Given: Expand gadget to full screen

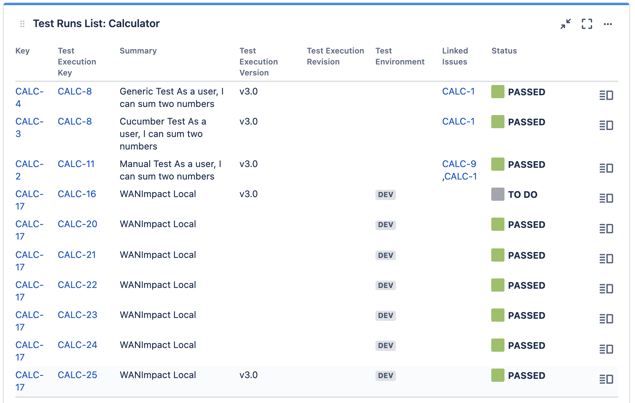Looking at the screenshot, I should coord(587,24).
